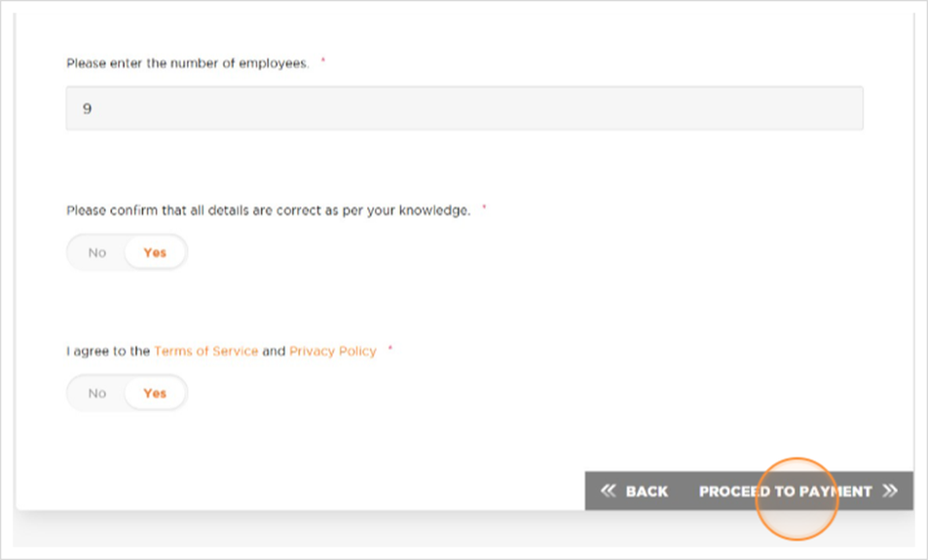Click the double right chevron after Proceed to Payment

point(890,490)
